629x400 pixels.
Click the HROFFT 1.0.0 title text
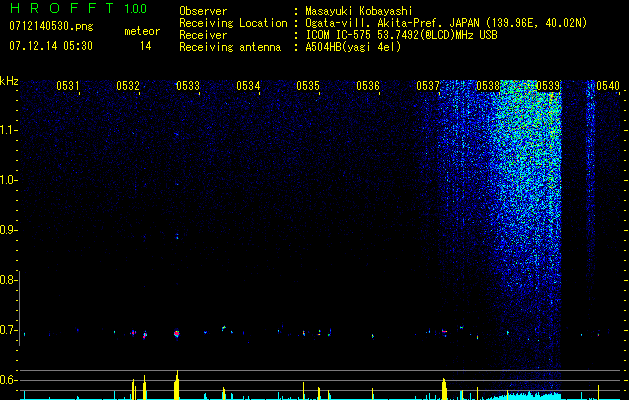tap(78, 8)
